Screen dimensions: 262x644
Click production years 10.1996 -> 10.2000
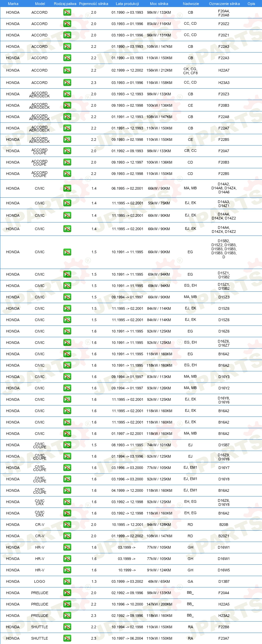point(127,604)
